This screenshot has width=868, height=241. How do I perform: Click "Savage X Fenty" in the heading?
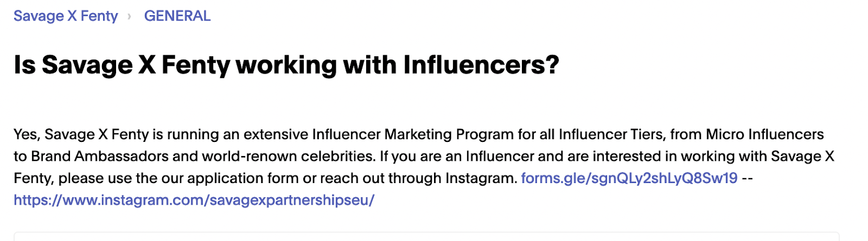pyautogui.click(x=136, y=65)
